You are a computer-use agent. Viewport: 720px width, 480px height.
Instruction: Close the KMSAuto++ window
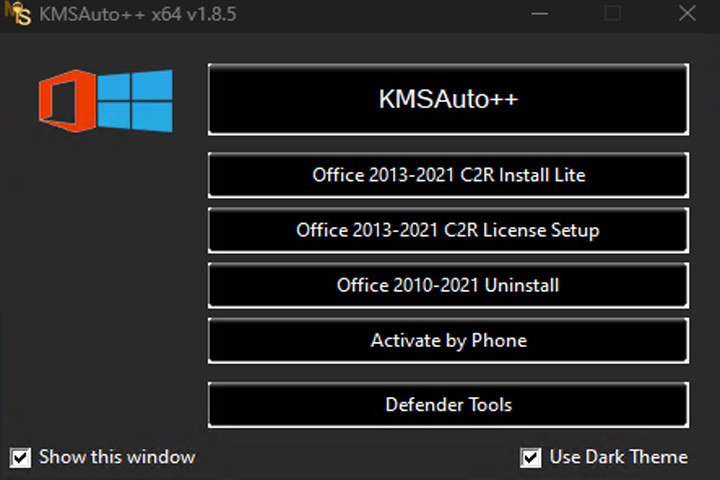687,14
